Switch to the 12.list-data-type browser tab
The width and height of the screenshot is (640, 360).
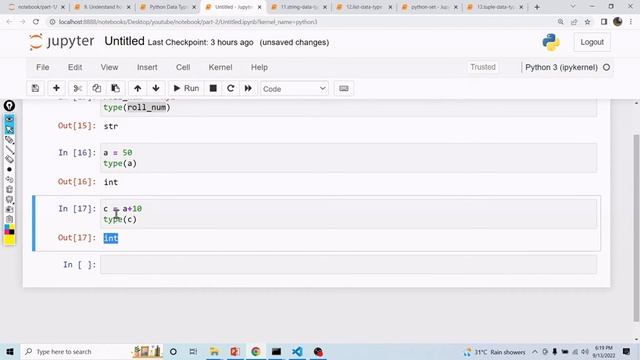364,7
